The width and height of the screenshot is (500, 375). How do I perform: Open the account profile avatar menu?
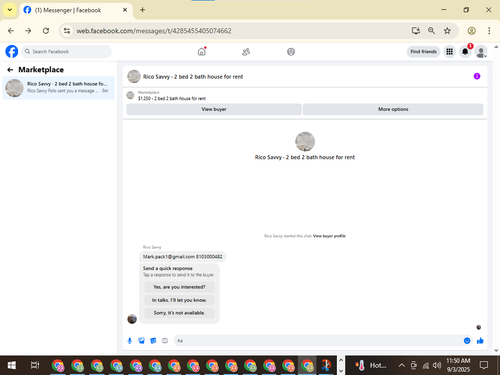(481, 52)
